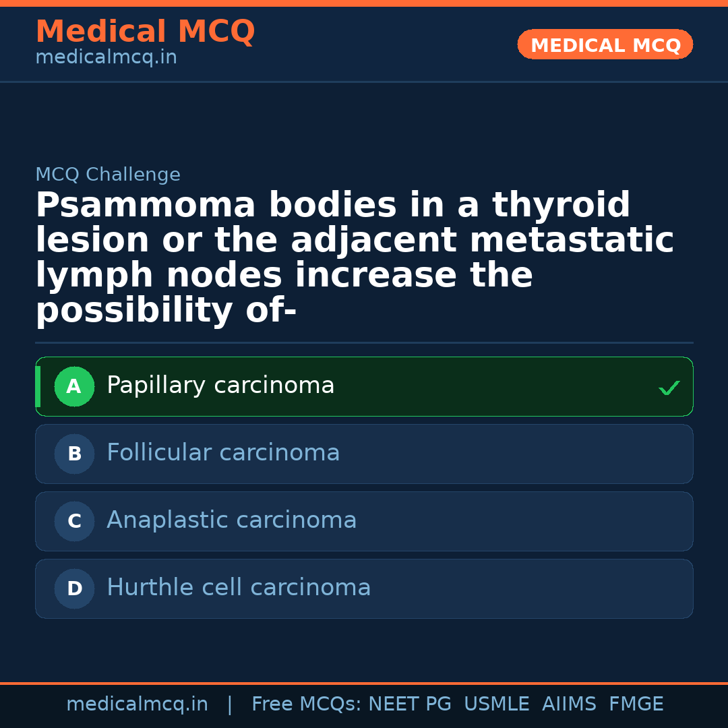
Task: Click the green A letter circle
Action: tap(74, 387)
